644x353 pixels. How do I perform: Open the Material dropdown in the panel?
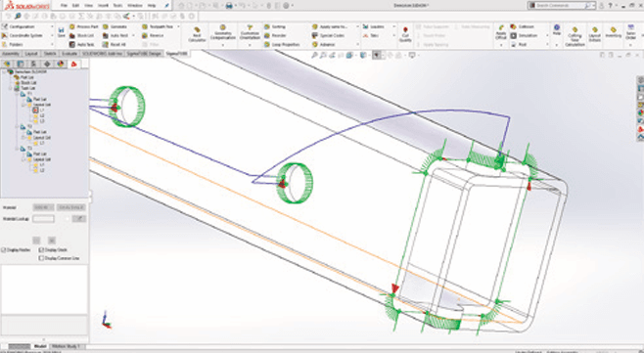pos(43,207)
